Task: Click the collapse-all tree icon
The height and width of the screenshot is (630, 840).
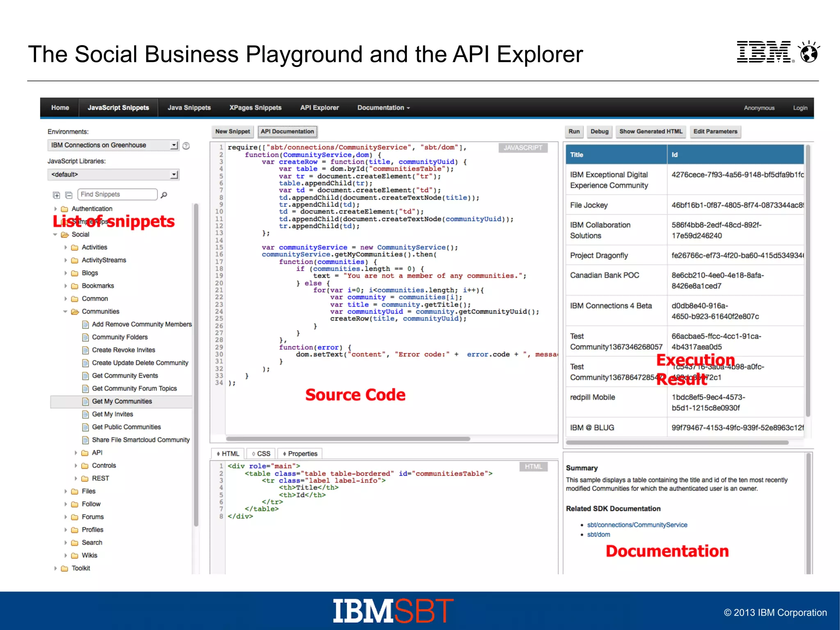Action: click(x=68, y=195)
